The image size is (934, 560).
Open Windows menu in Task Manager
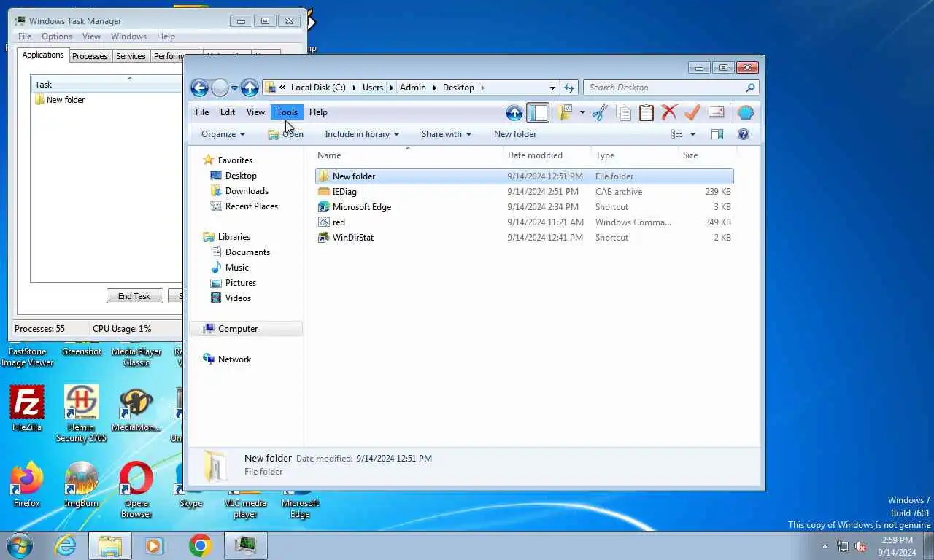pyautogui.click(x=128, y=36)
